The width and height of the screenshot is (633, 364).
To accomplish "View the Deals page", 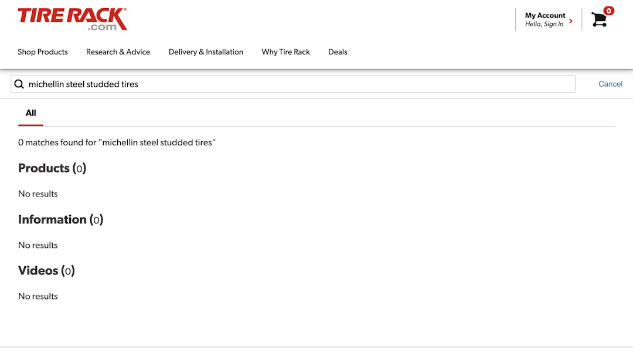I will click(x=338, y=52).
